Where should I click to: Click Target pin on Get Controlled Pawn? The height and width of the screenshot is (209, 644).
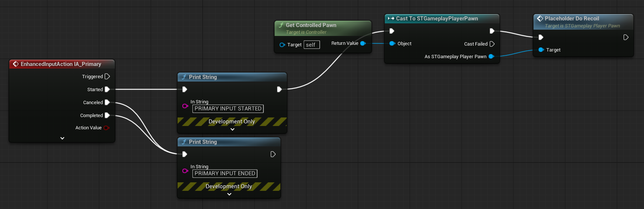pyautogui.click(x=282, y=45)
